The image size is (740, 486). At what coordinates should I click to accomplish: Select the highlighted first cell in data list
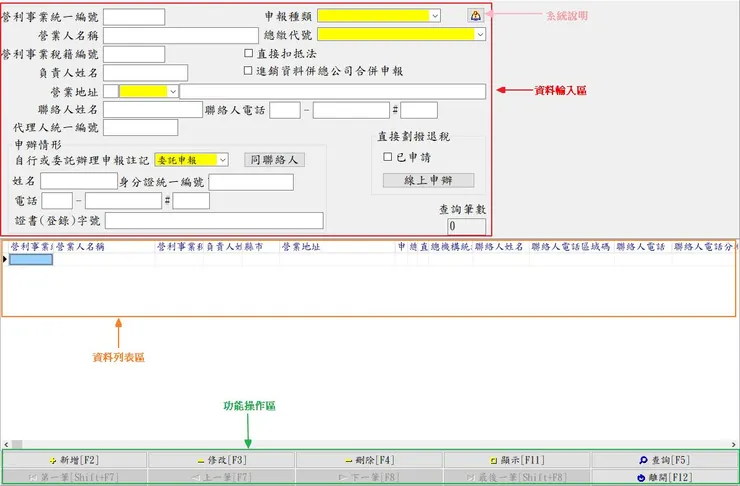pos(31,260)
